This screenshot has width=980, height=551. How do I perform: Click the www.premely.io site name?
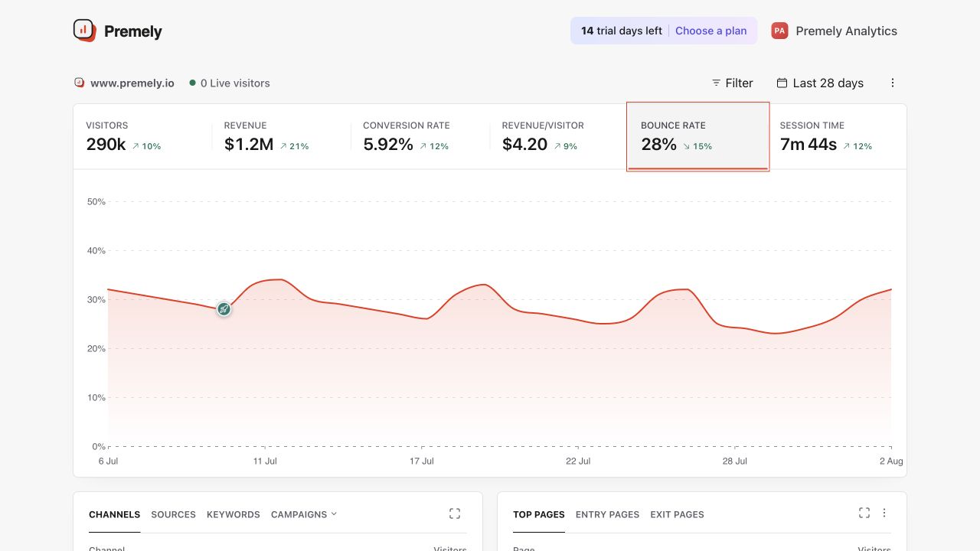tap(132, 83)
